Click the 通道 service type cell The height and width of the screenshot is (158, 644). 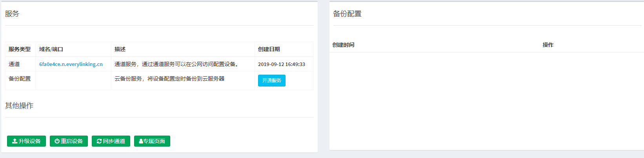pos(14,64)
